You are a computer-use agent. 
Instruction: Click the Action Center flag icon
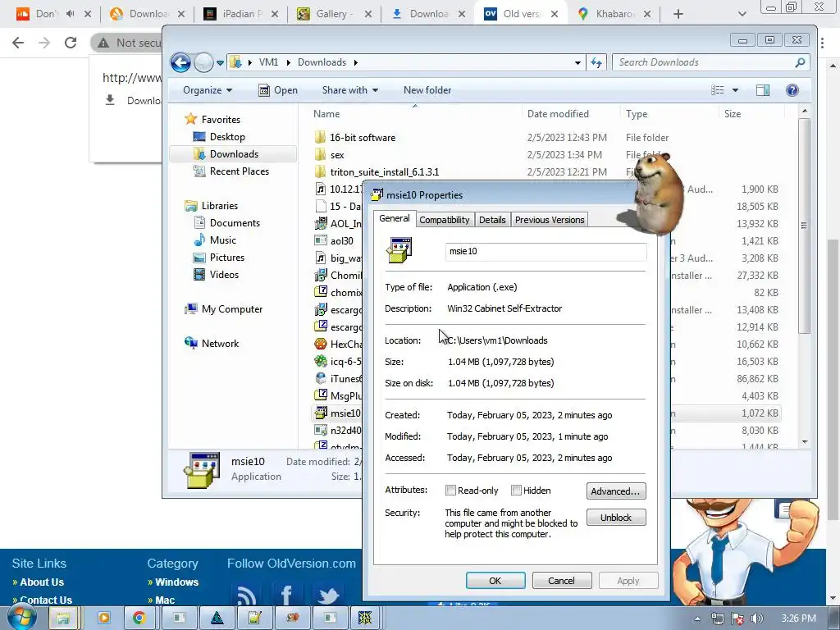[x=737, y=619]
